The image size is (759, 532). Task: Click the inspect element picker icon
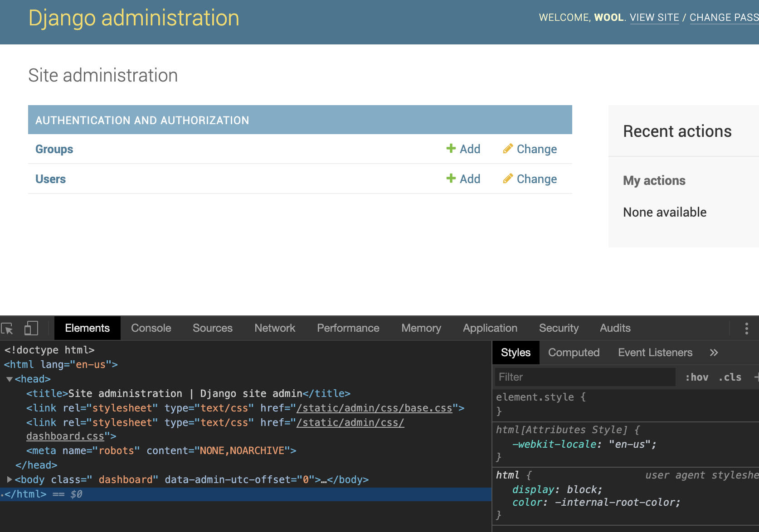coord(7,329)
